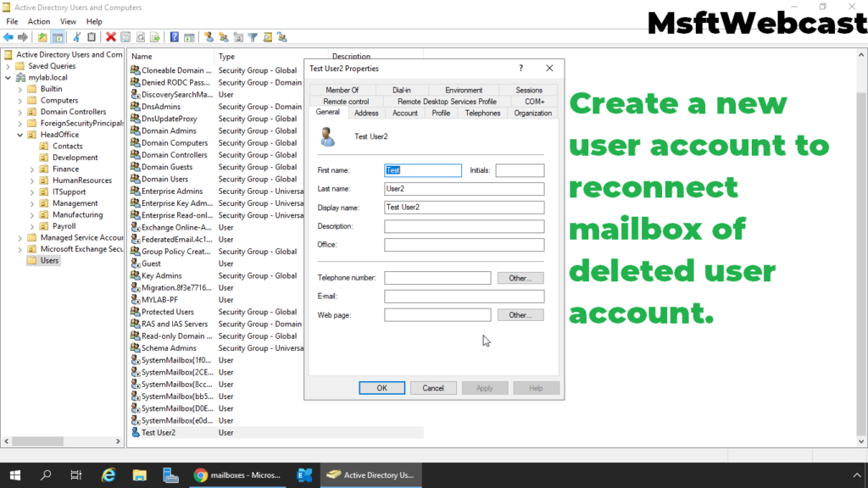Open the blue Help question-mark icon
The image size is (868, 488).
point(175,37)
